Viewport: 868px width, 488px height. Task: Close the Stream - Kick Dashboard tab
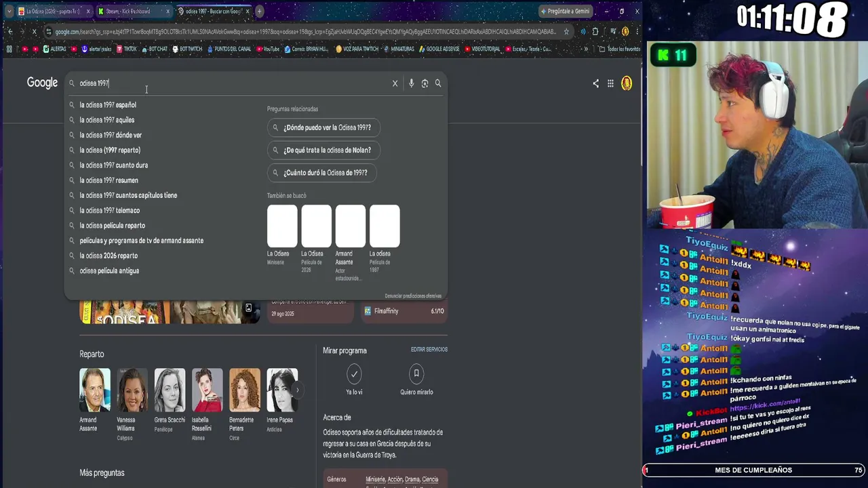pos(167,11)
